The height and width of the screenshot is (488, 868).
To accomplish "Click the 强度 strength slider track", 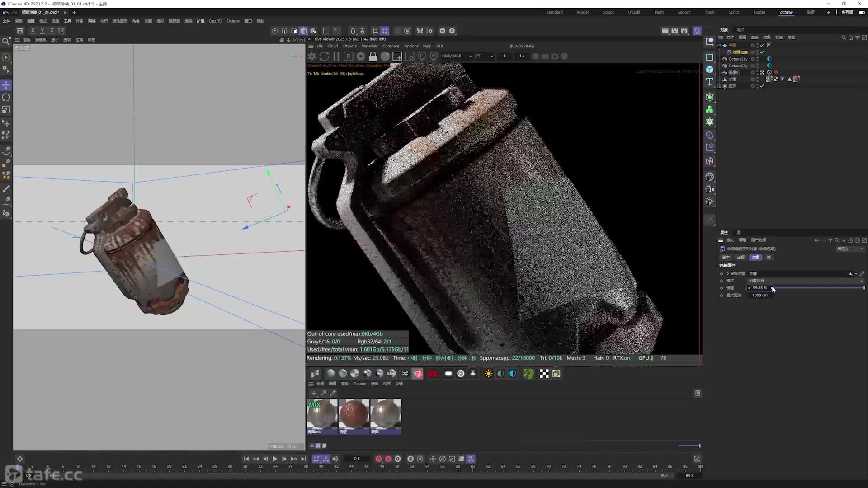I will pyautogui.click(x=819, y=288).
